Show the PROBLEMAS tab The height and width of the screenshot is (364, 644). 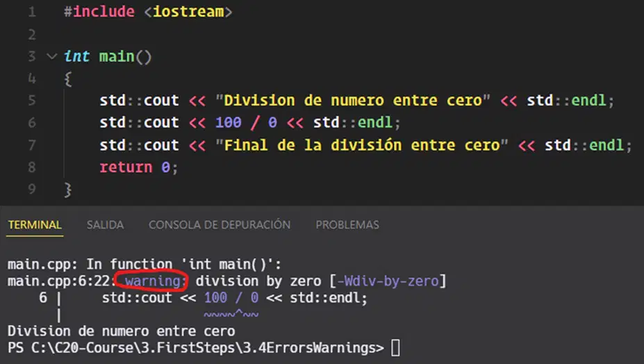pos(347,225)
